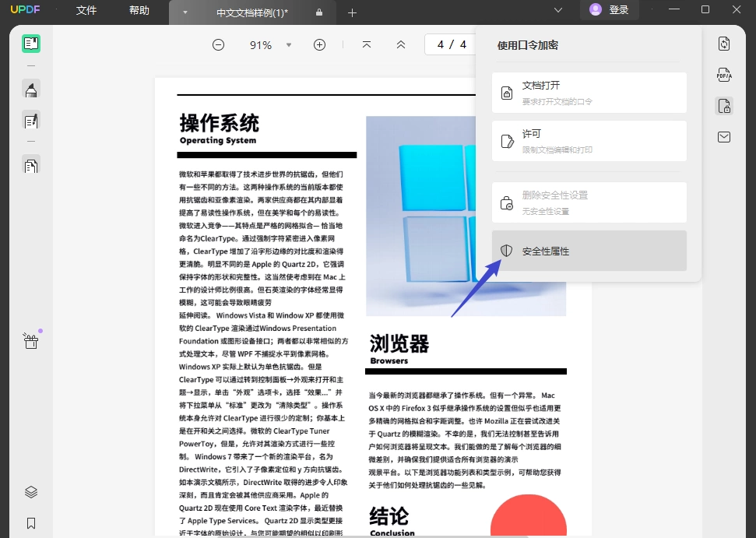Open the 帮助 menu
756x538 pixels.
139,10
